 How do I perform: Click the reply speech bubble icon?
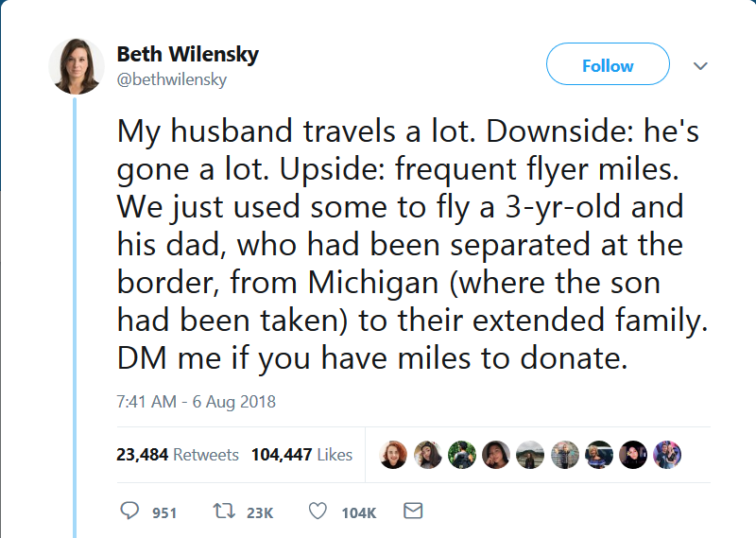tap(129, 512)
